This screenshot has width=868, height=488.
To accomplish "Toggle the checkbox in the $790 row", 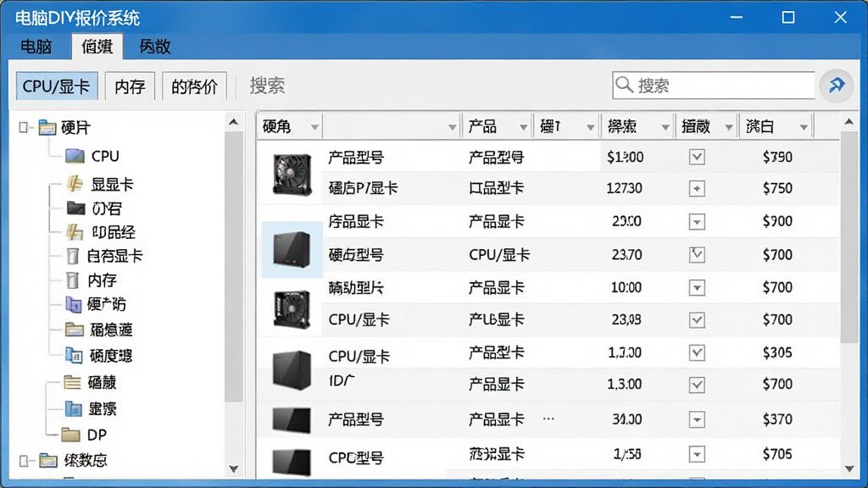I will click(x=697, y=157).
